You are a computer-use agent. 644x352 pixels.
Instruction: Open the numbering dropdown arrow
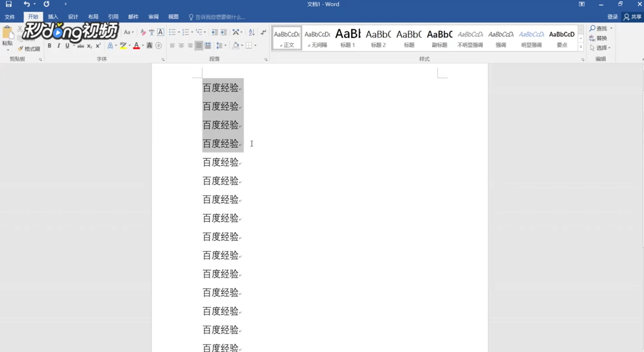192,33
